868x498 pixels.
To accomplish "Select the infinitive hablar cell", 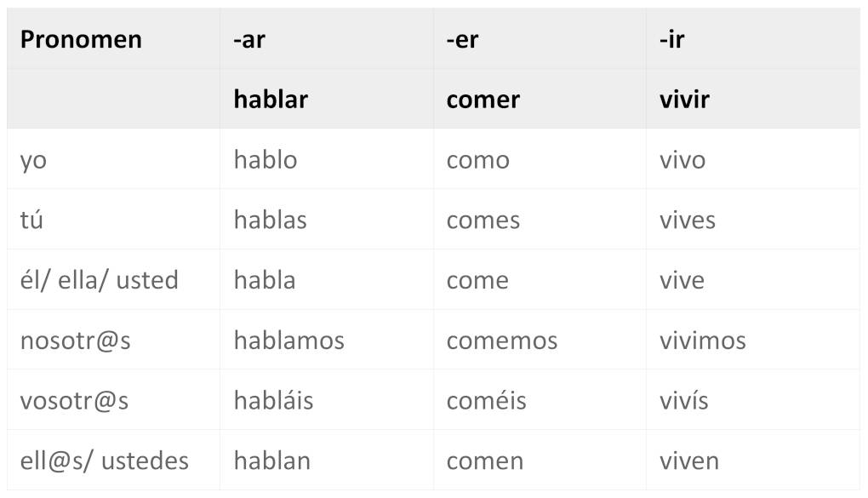I will (x=271, y=100).
